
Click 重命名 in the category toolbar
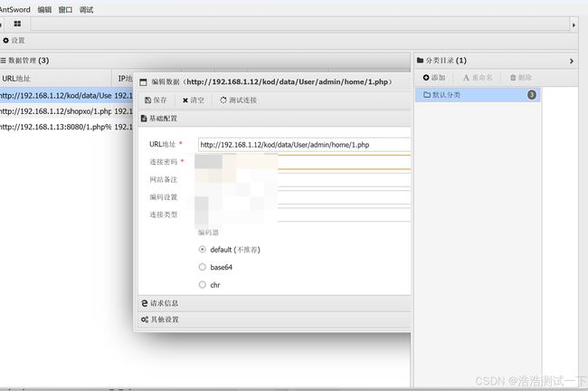click(x=478, y=78)
